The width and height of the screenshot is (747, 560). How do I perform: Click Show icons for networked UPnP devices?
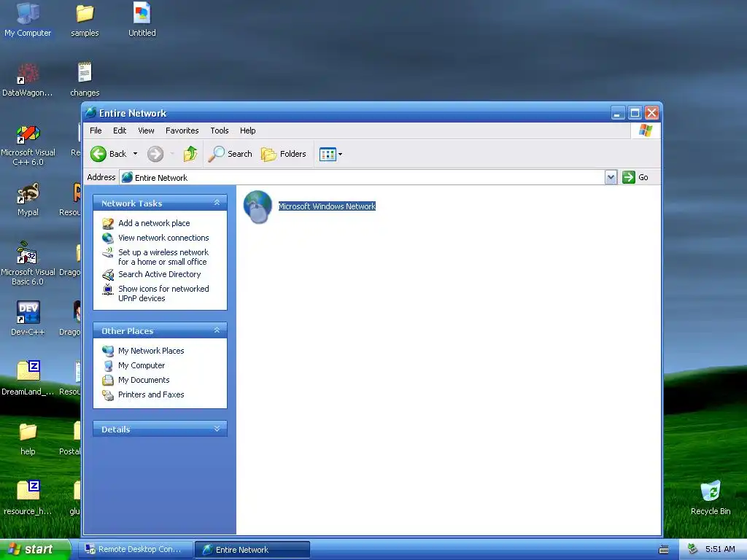163,293
